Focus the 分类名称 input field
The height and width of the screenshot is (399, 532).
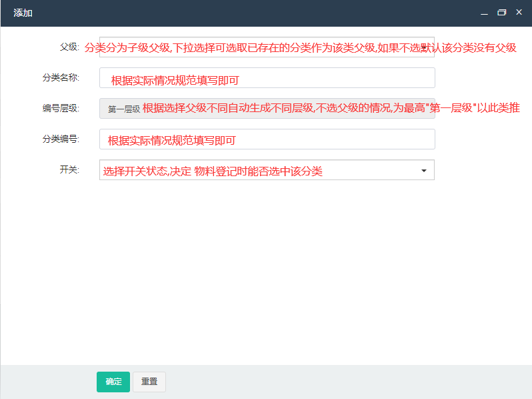click(x=267, y=78)
